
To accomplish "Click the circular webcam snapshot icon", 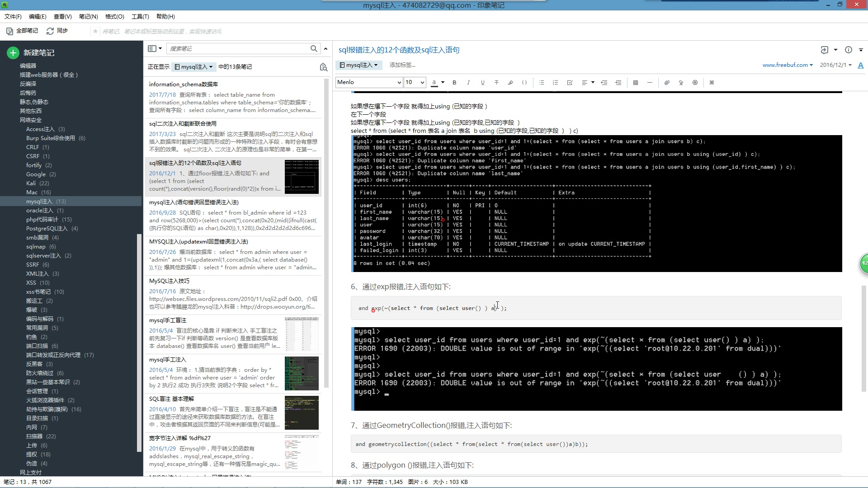I will 695,83.
